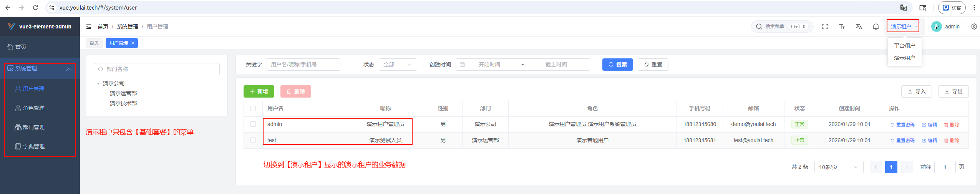Open the language switch icon
This screenshot has height=194, width=980.
tap(859, 27)
